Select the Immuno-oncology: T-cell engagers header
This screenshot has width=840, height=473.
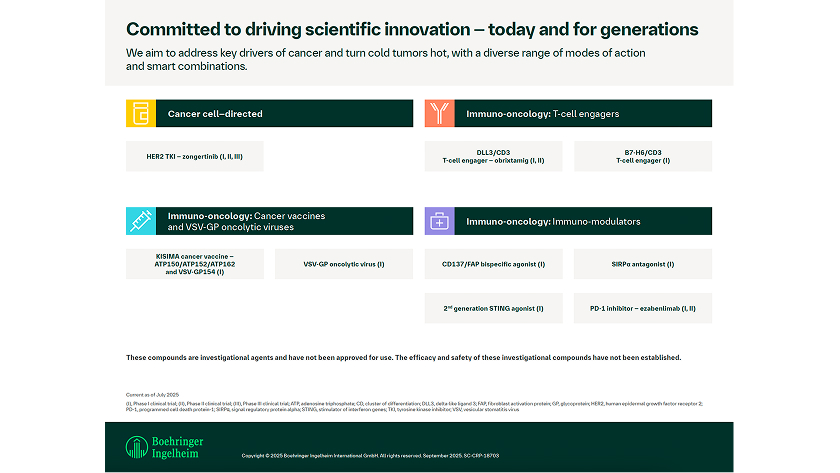(584, 114)
